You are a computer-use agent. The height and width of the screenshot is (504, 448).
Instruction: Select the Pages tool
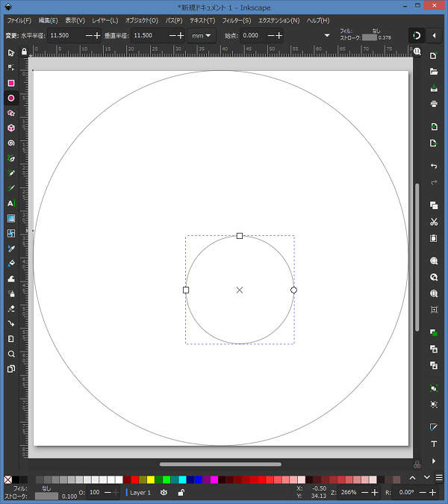[11, 369]
